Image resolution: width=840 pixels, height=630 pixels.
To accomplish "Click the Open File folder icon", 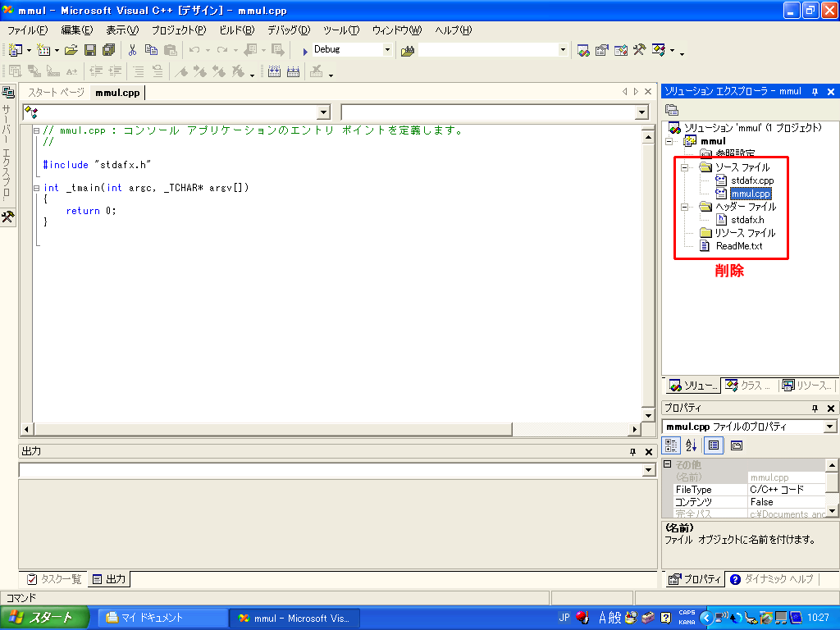I will 71,50.
